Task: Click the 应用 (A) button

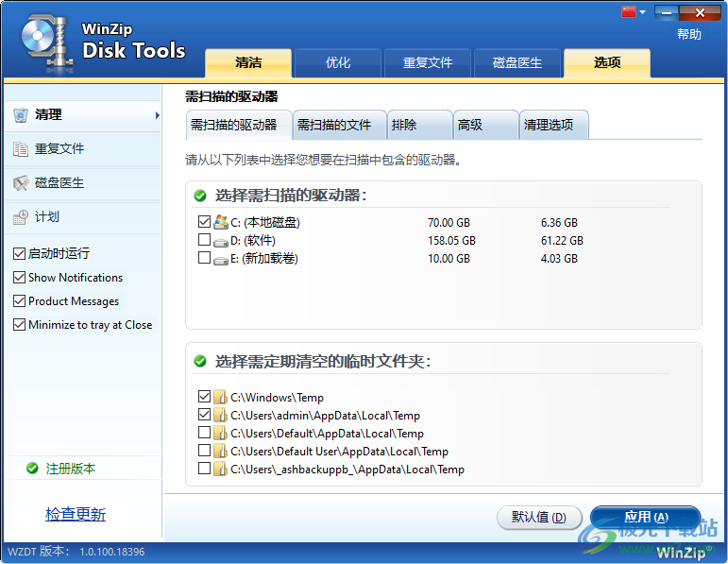Action: [x=645, y=517]
